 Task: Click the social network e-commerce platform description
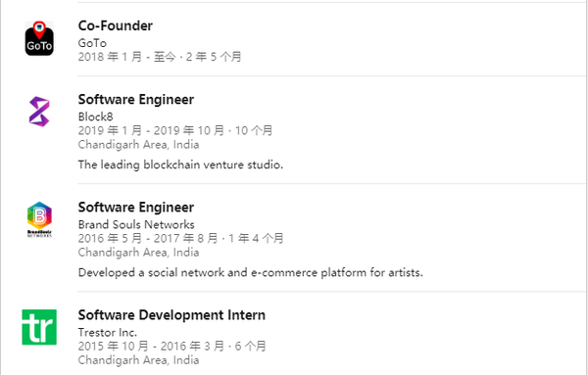pos(251,273)
